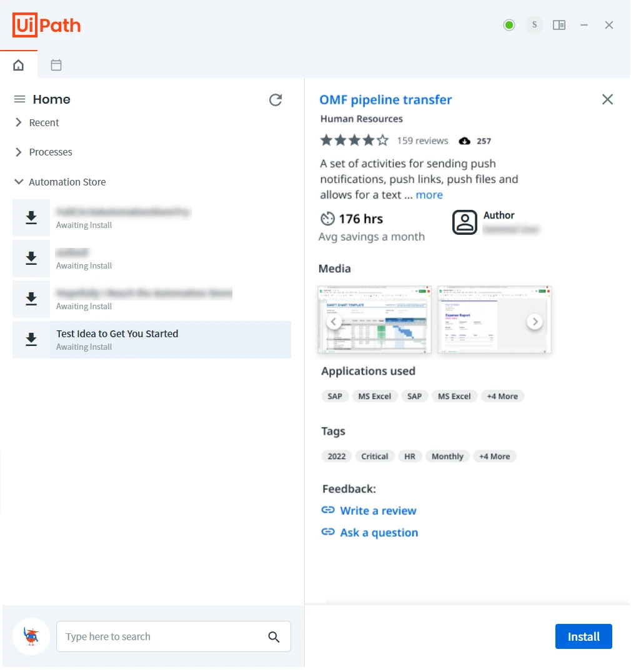The height and width of the screenshot is (672, 631).
Task: Refresh the Home list
Action: 276,100
